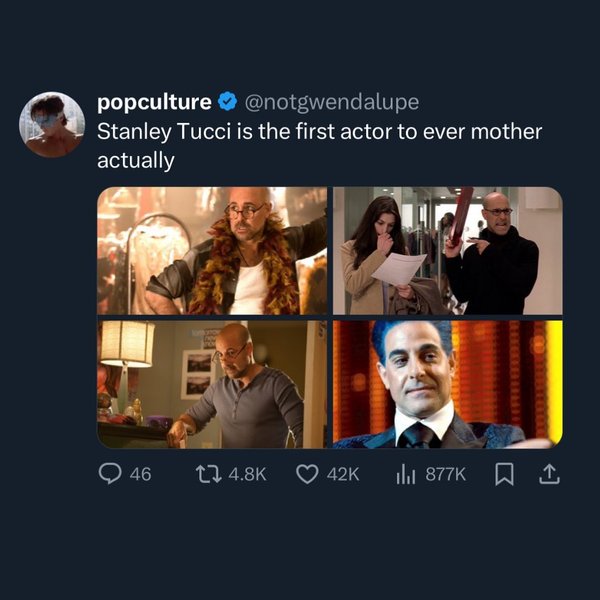600x600 pixels.
Task: Open the blue-haired man in suit photo
Action: point(447,384)
